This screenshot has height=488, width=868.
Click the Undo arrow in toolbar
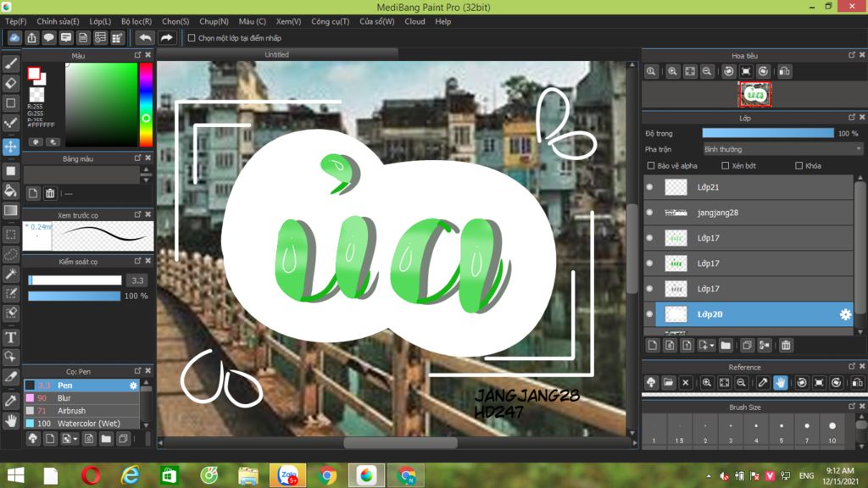[x=145, y=37]
